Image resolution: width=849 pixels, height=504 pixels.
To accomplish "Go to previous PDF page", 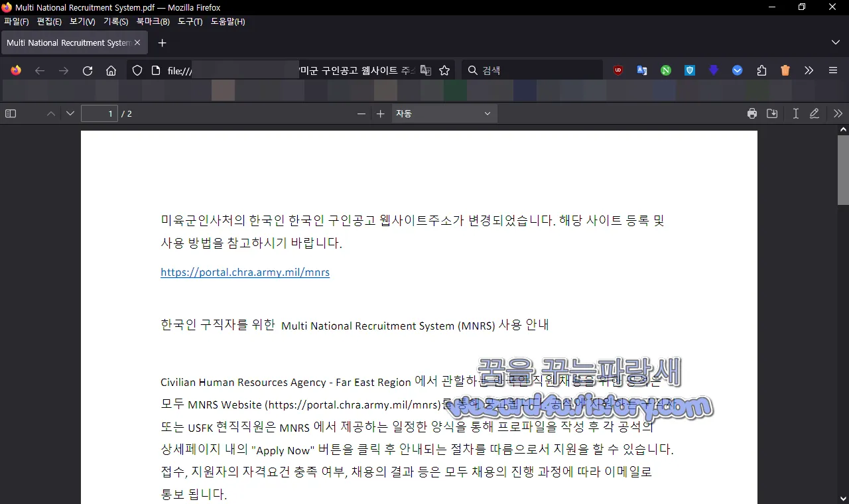I will (x=51, y=113).
